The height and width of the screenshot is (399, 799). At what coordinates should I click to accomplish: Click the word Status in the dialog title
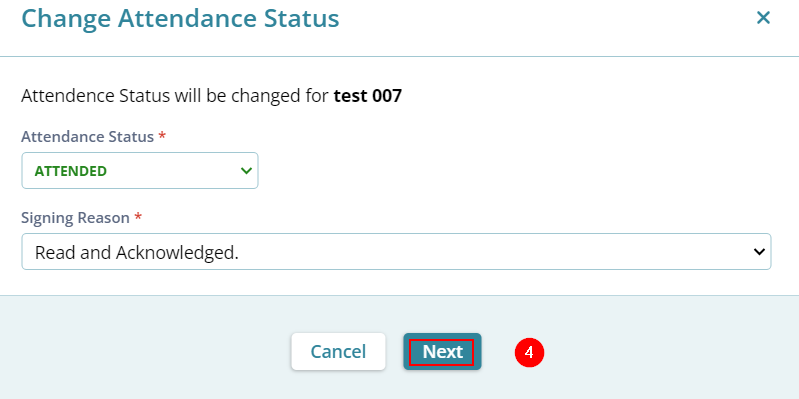[x=302, y=18]
